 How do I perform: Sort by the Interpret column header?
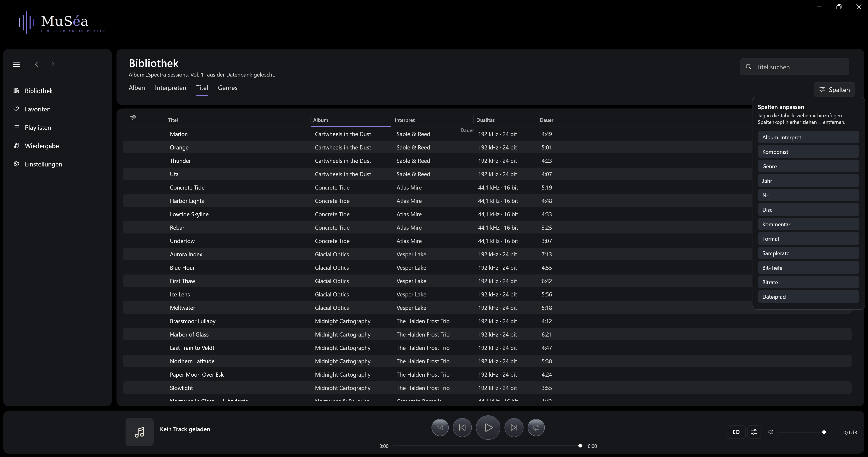pyautogui.click(x=405, y=120)
